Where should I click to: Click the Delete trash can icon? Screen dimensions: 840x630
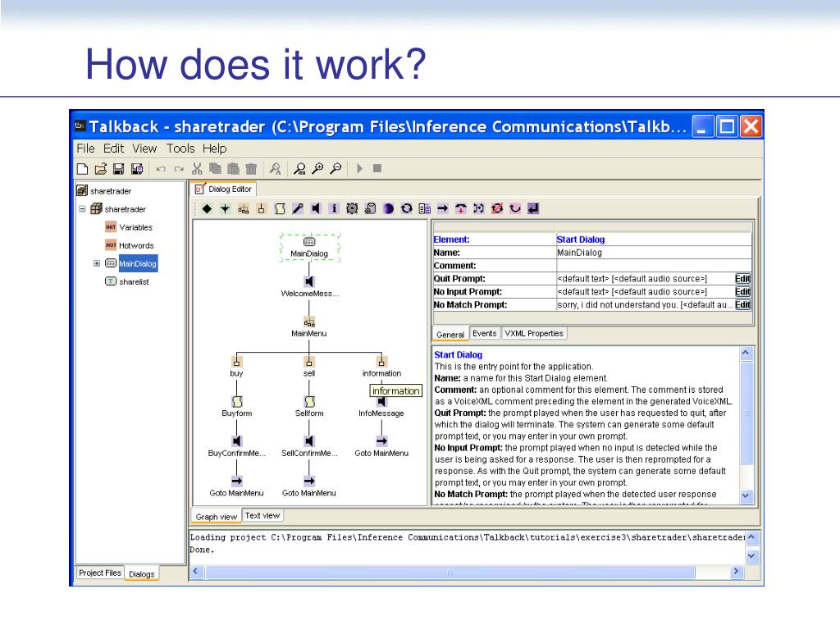click(x=251, y=169)
